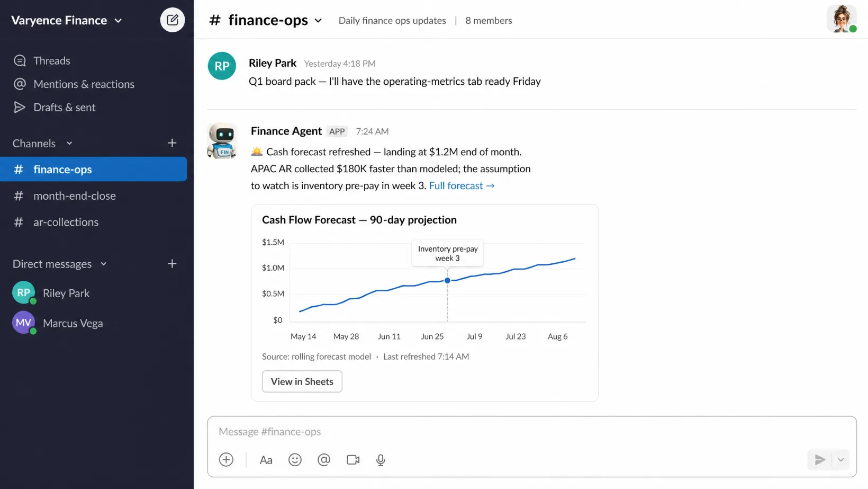868x489 pixels.
Task: Record an audio clip with microphone
Action: 381,459
